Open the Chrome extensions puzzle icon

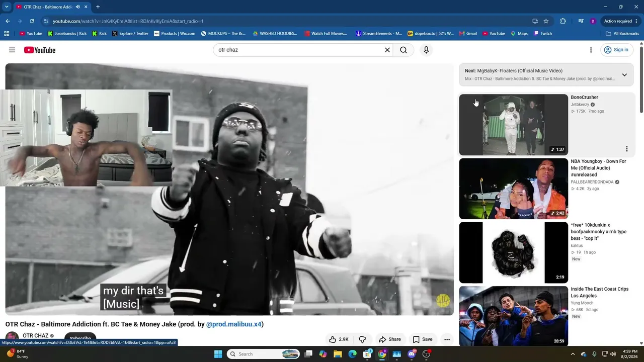(563, 21)
